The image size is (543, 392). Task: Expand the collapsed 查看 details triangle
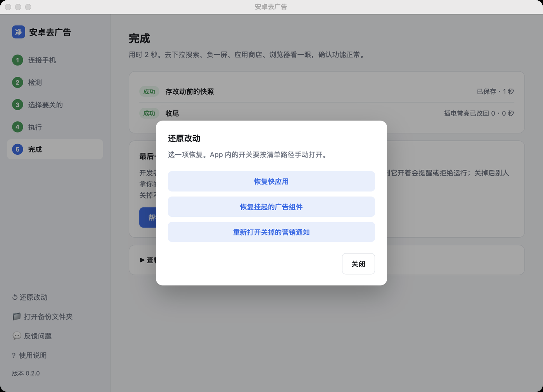[x=142, y=260]
